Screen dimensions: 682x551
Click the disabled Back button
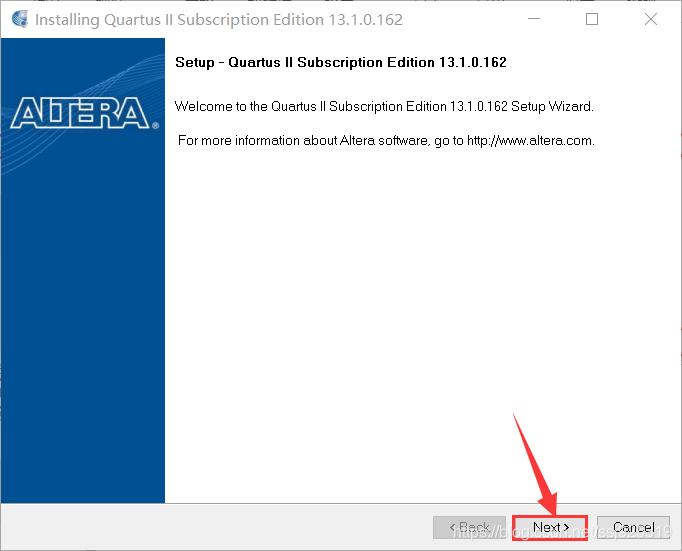469,528
